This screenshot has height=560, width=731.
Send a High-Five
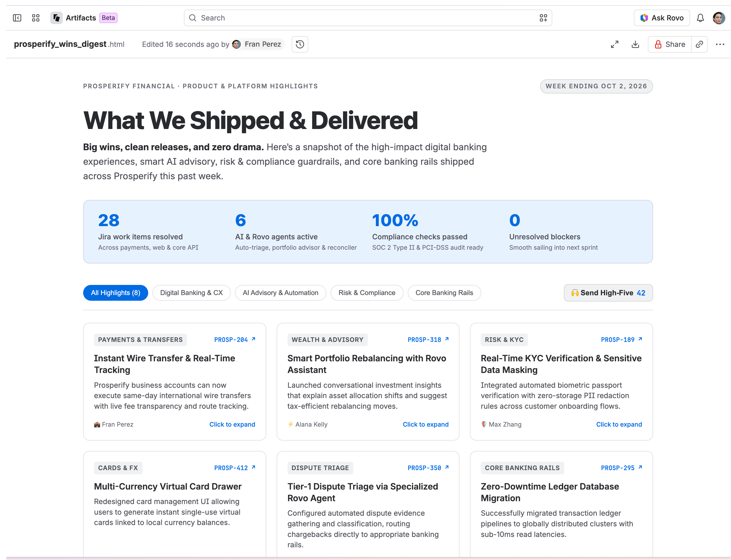(608, 293)
